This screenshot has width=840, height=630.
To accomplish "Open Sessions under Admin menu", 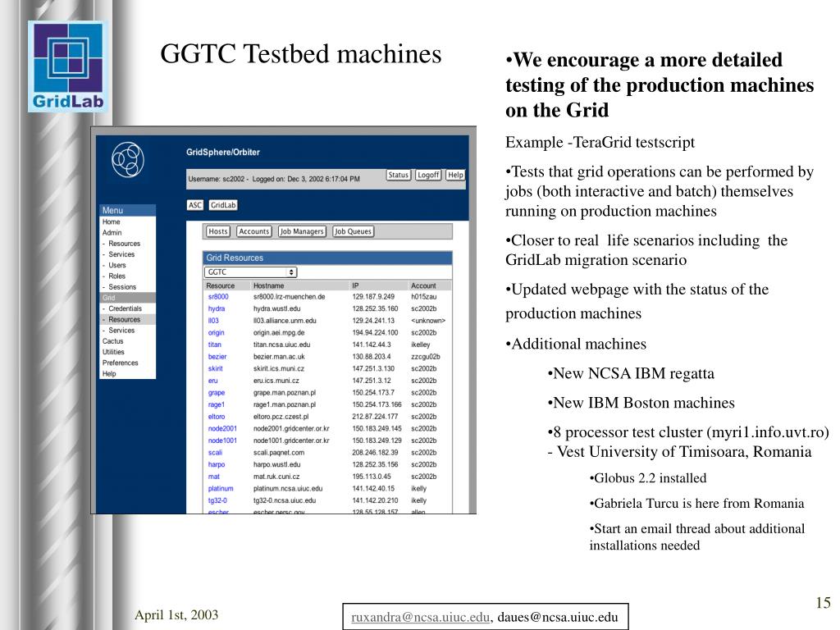I will (x=122, y=287).
